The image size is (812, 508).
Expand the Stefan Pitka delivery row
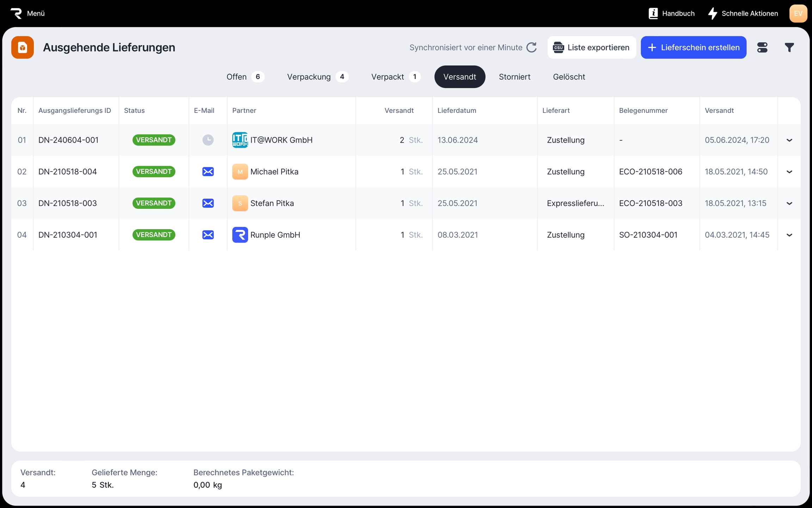coord(789,204)
